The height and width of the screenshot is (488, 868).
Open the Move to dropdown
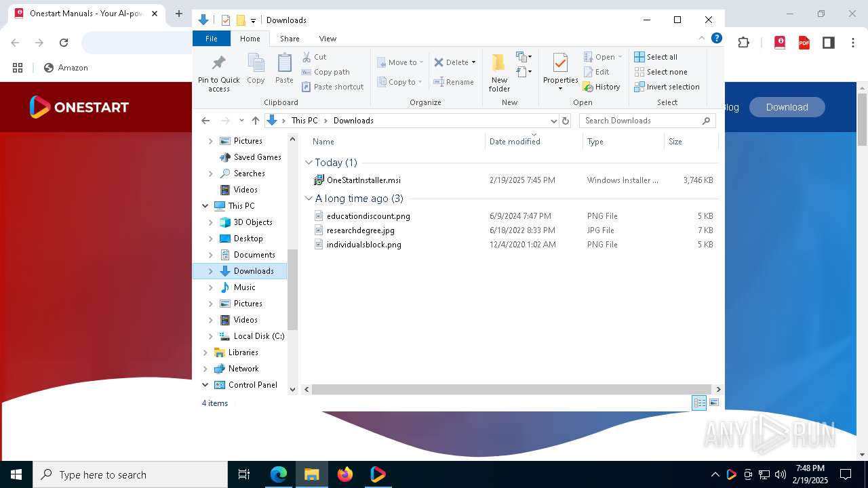click(400, 62)
